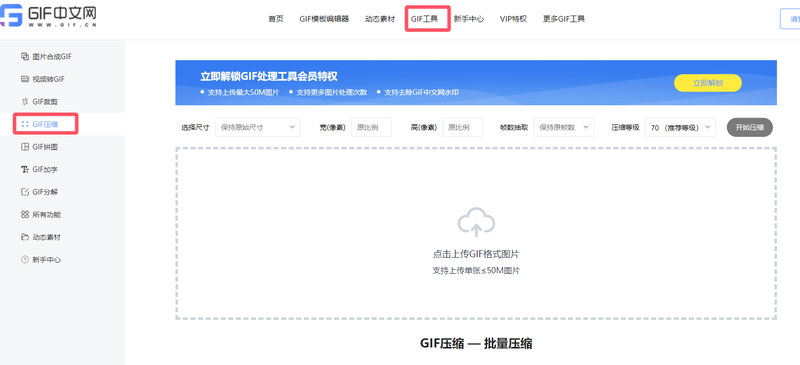
Task: Open GIF模板编辑器 in top navigation
Action: point(324,19)
